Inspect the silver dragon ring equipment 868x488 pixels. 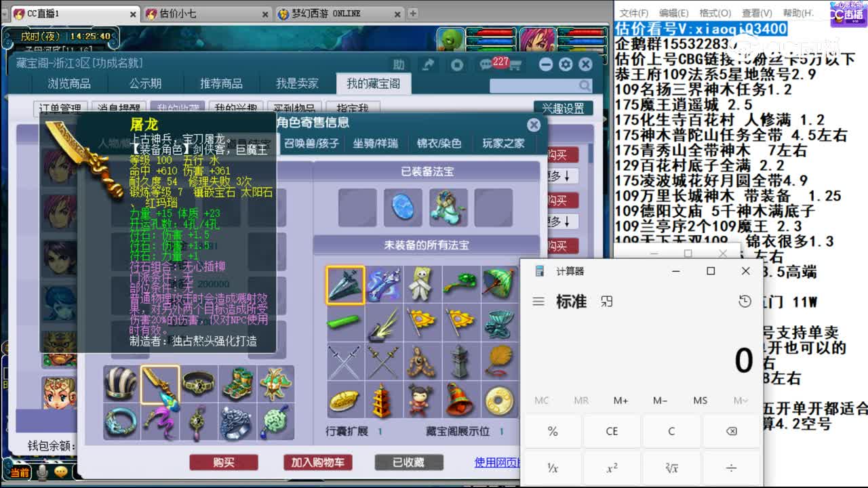click(237, 422)
